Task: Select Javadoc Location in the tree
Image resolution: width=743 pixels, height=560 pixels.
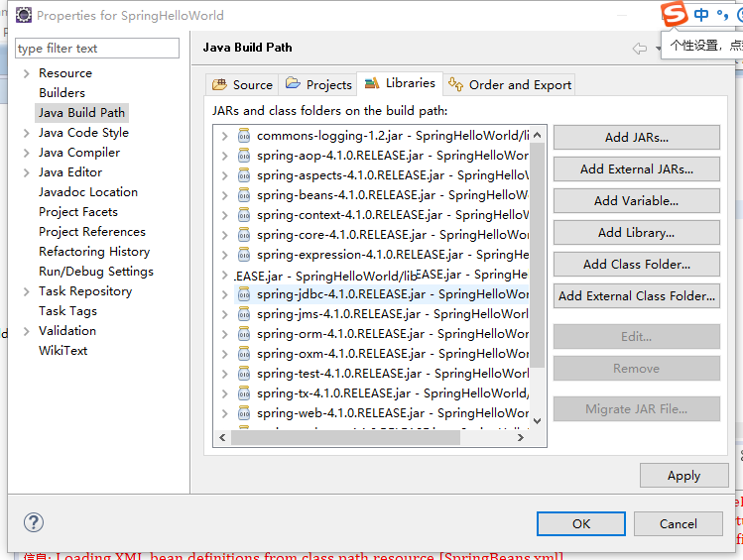Action: click(x=88, y=192)
